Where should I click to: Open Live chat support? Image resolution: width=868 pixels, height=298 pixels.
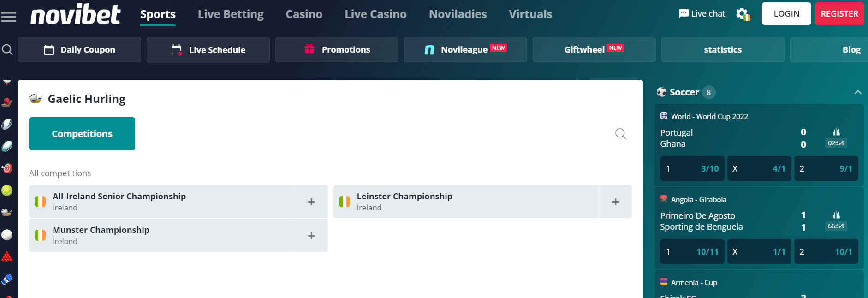702,14
